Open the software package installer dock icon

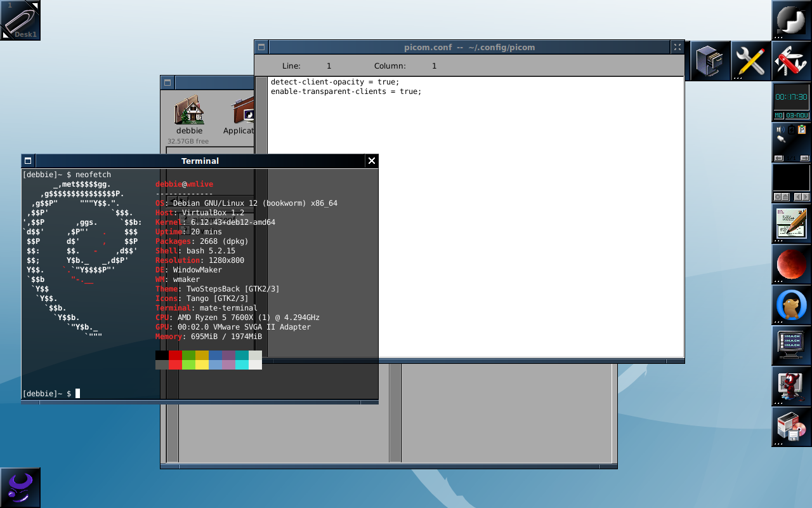(x=791, y=427)
